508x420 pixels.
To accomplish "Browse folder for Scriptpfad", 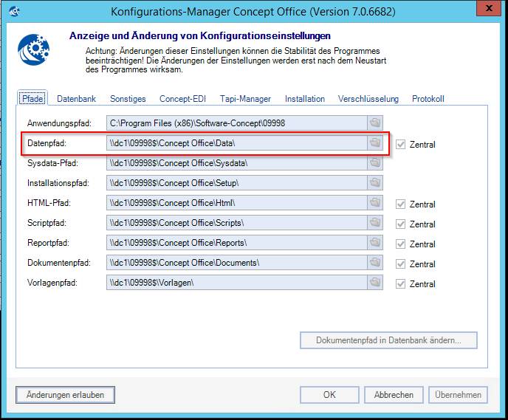I will tap(375, 222).
